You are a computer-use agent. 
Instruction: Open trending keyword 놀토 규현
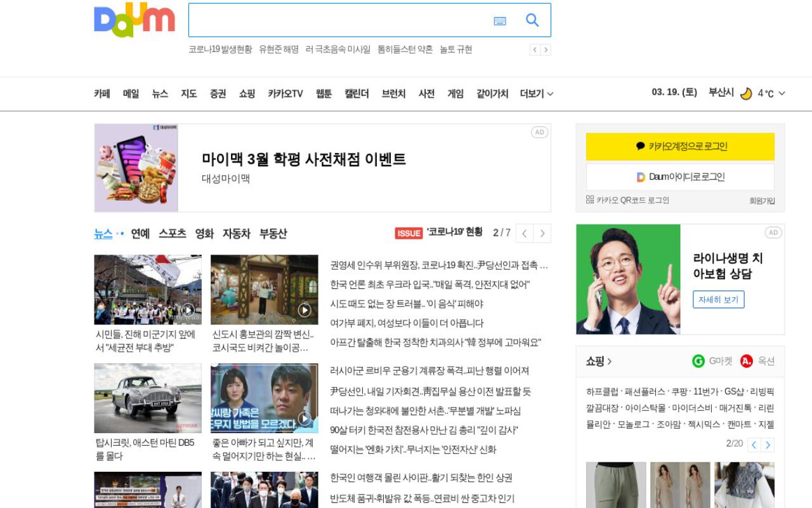coord(456,50)
